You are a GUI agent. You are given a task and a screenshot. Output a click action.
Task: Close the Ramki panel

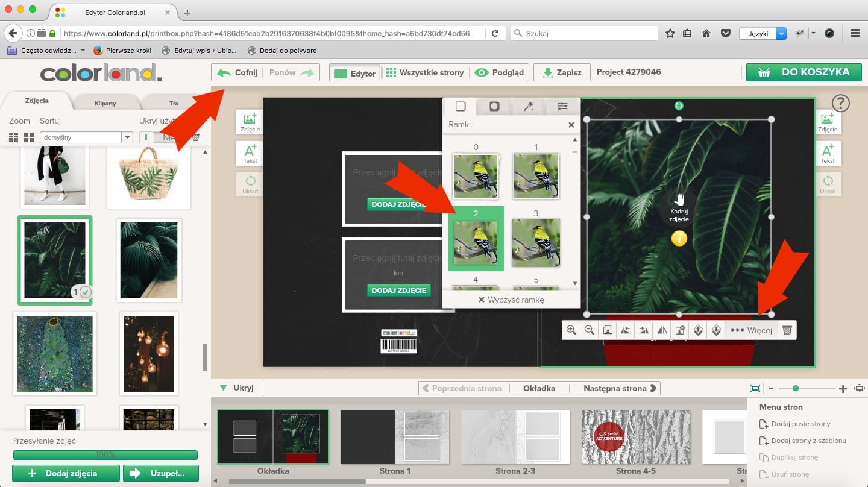[x=571, y=125]
